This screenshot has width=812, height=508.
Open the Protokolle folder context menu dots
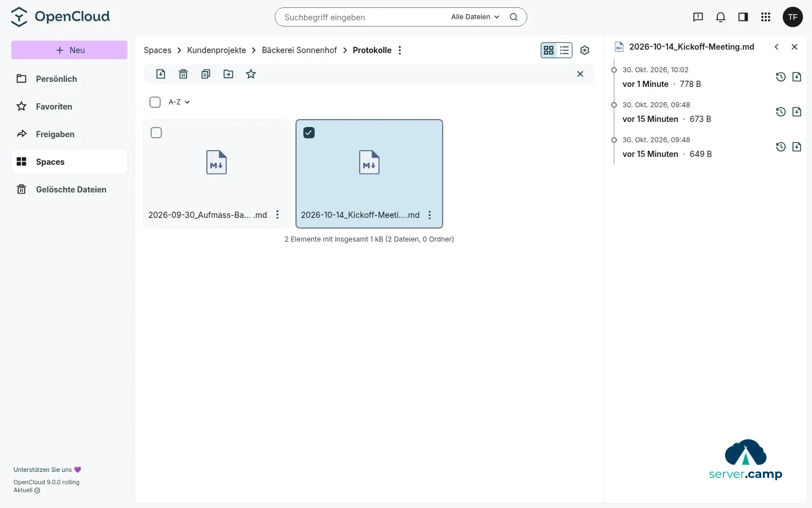(400, 50)
